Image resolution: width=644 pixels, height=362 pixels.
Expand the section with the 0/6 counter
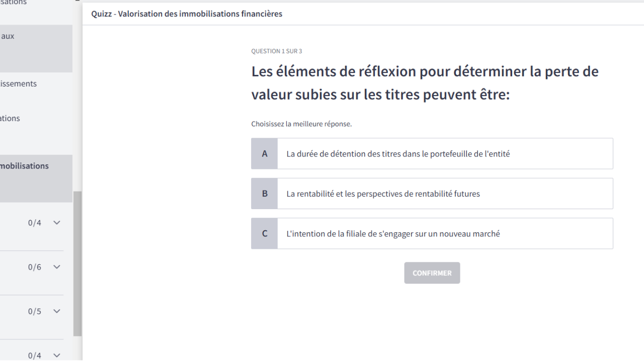[x=56, y=267]
